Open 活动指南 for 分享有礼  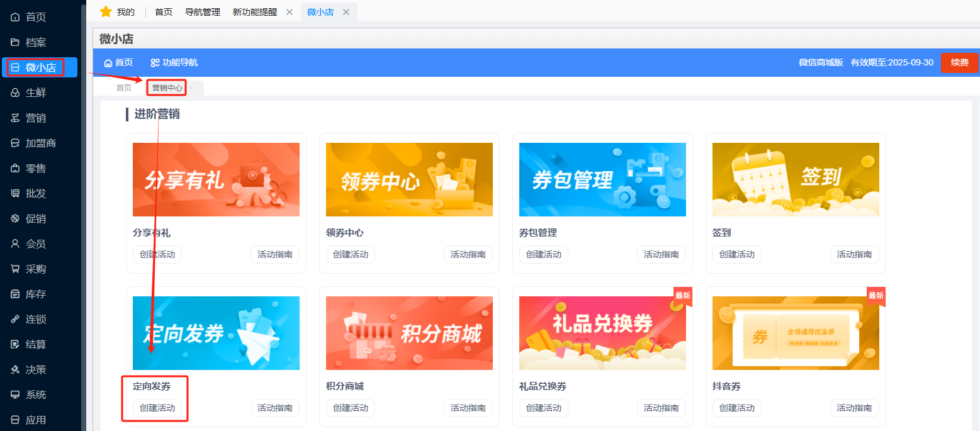275,254
